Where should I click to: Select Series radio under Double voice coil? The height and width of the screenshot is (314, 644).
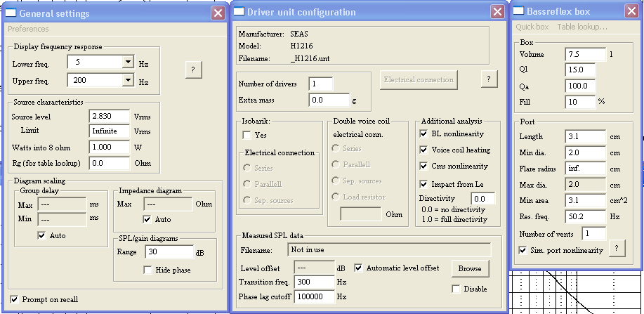tap(336, 148)
